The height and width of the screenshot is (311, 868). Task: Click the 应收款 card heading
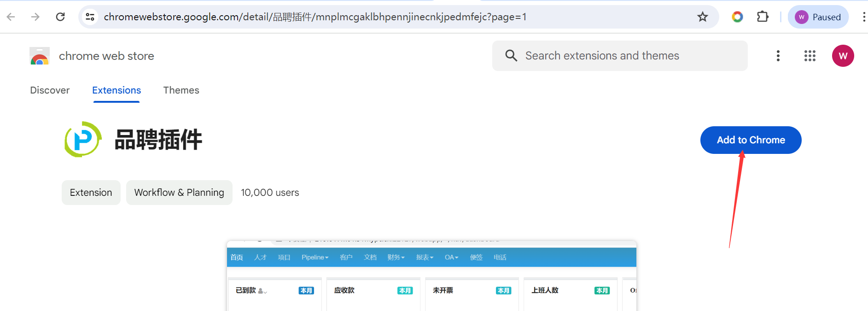tap(344, 290)
